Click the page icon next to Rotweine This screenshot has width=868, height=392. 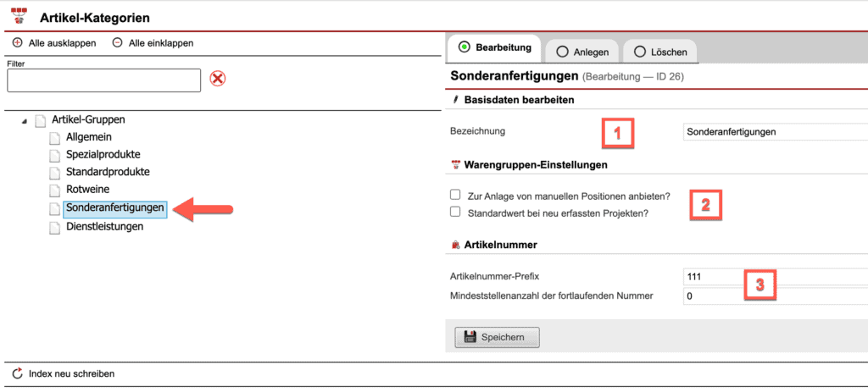pyautogui.click(x=54, y=190)
